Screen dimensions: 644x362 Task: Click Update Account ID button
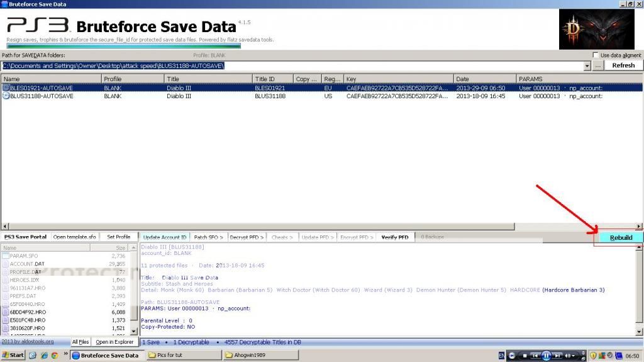[165, 237]
